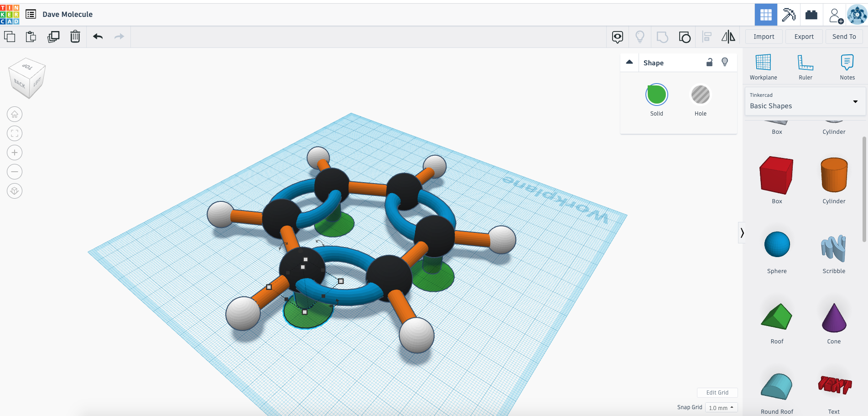
Task: Click the Mirror tool icon
Action: pyautogui.click(x=728, y=37)
